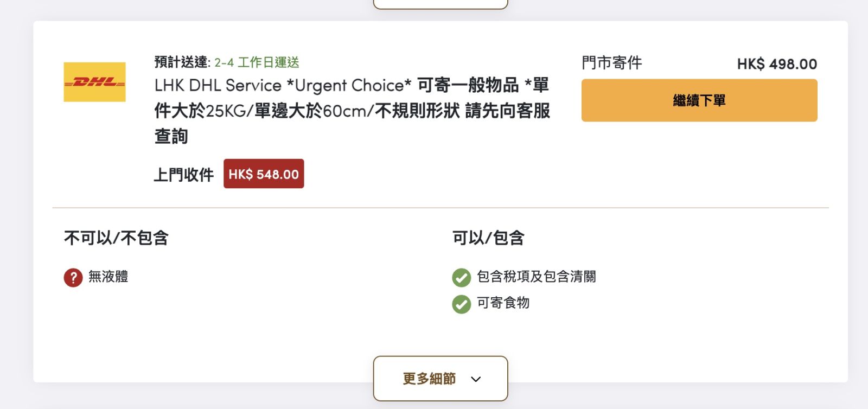
Task: Click the green checkmark beside 包含稅項及包含清關
Action: coord(461,277)
